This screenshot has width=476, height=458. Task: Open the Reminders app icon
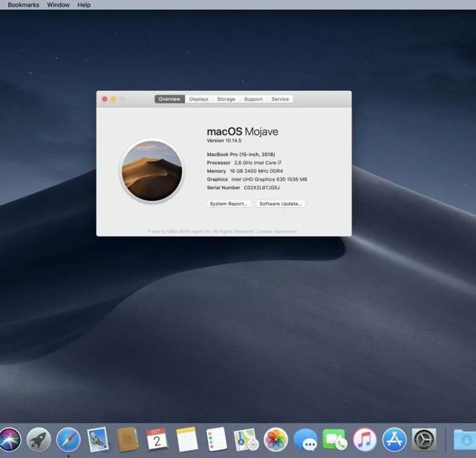click(x=217, y=439)
